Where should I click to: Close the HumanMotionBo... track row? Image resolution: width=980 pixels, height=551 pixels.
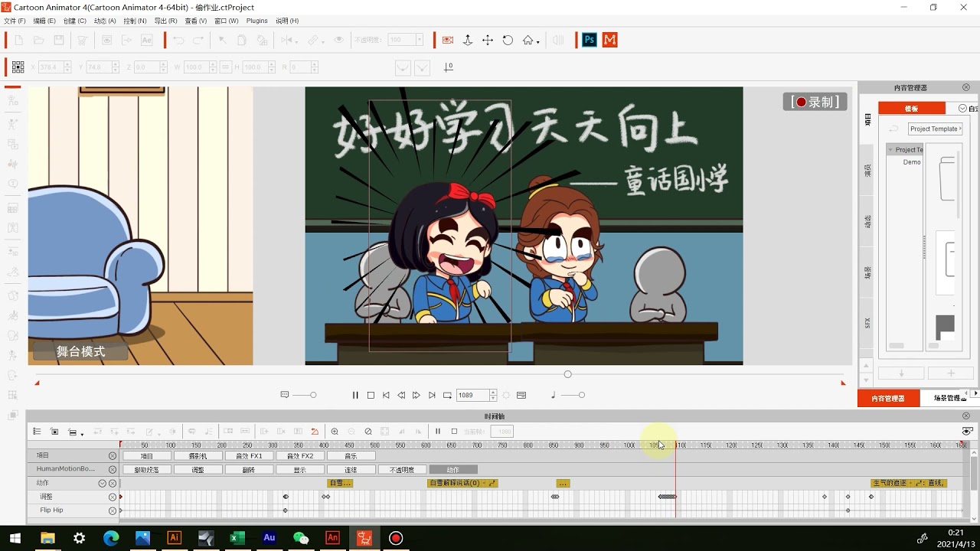(x=113, y=470)
